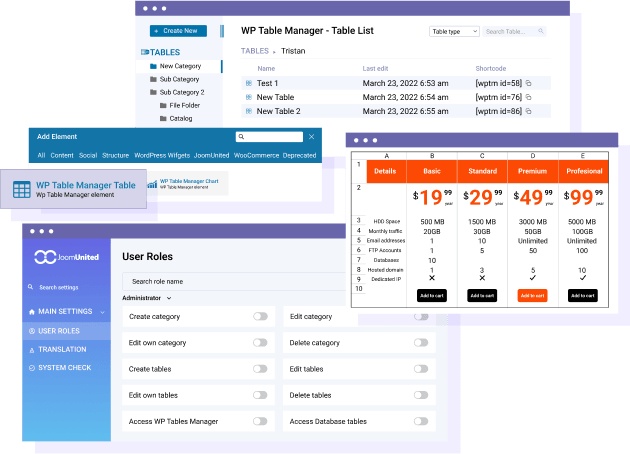
Task: Click the Sub Category folder icon
Action: 153,79
